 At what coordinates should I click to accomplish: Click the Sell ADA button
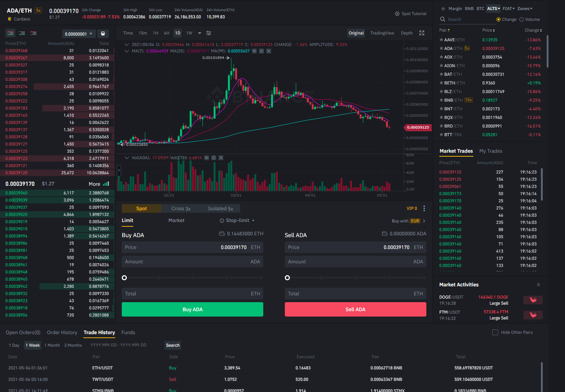click(x=356, y=309)
